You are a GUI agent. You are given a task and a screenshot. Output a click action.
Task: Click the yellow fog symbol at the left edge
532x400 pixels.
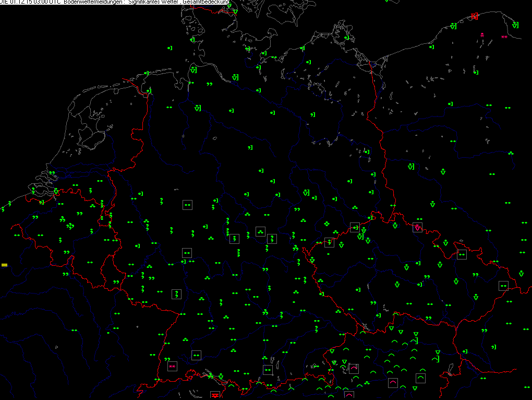click(4, 265)
